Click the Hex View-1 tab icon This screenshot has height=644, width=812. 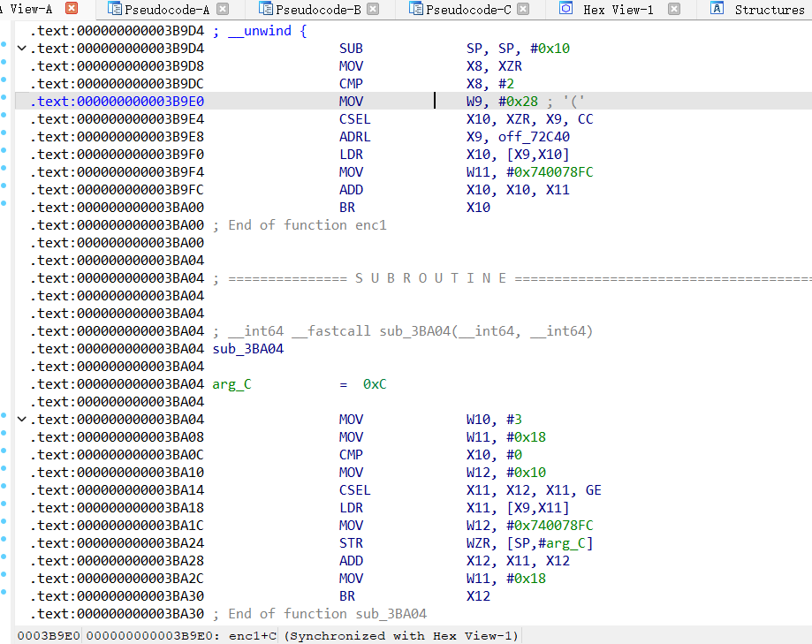(566, 8)
